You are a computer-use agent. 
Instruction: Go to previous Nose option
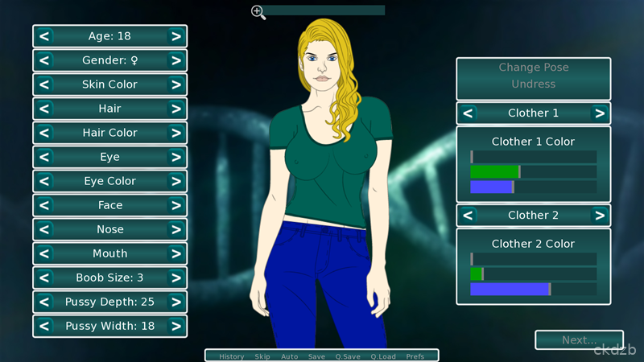coord(44,229)
